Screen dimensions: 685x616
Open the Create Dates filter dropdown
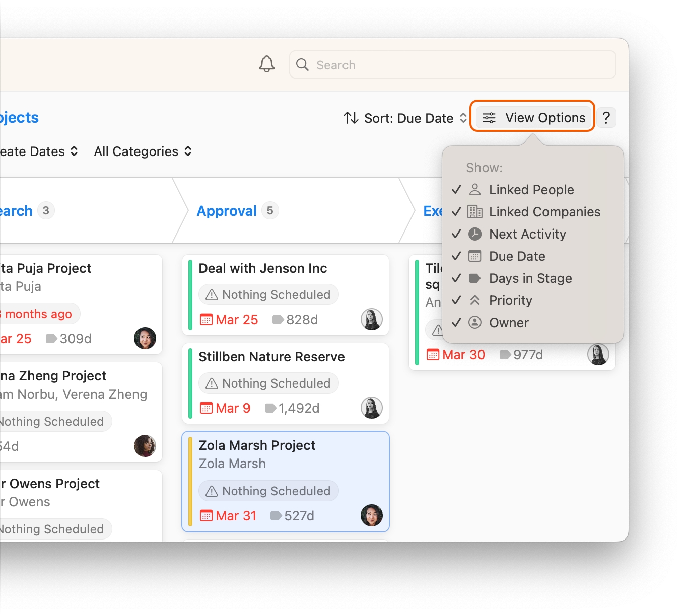tap(38, 151)
